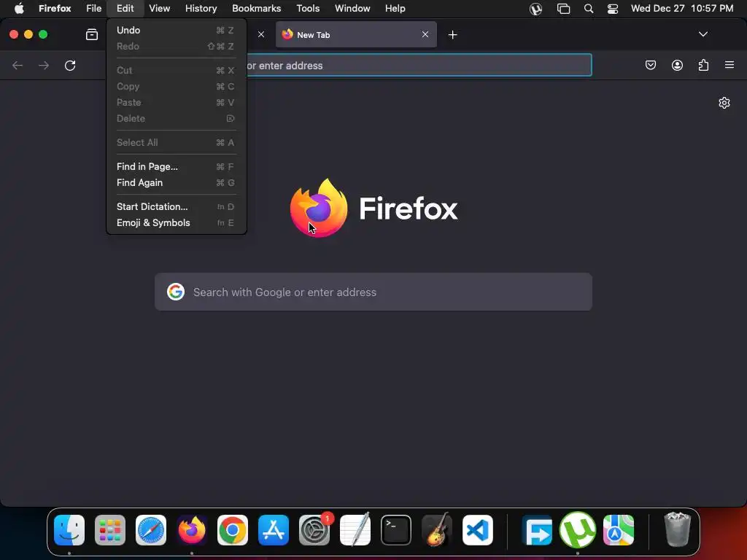The width and height of the screenshot is (747, 560).
Task: Open TextEdit from the Dock
Action: (355, 530)
